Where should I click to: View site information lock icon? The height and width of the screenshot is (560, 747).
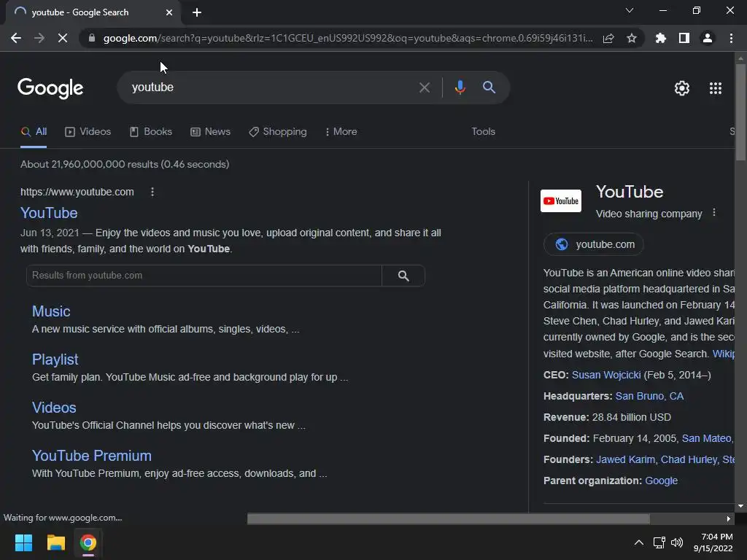tap(92, 38)
